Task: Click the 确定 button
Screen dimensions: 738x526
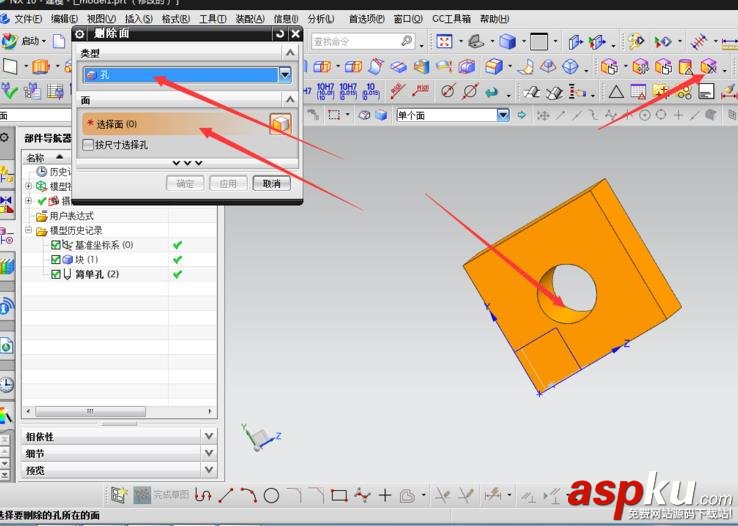Action: (185, 183)
